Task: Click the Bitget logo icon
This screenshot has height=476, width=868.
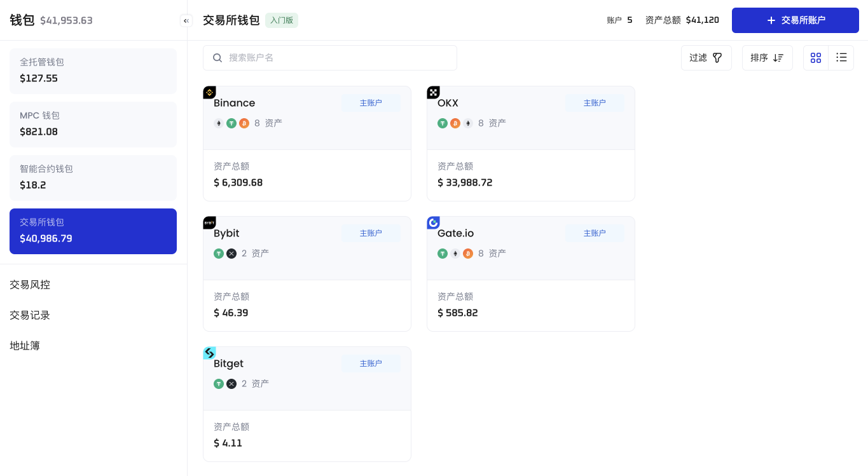Action: tap(209, 353)
